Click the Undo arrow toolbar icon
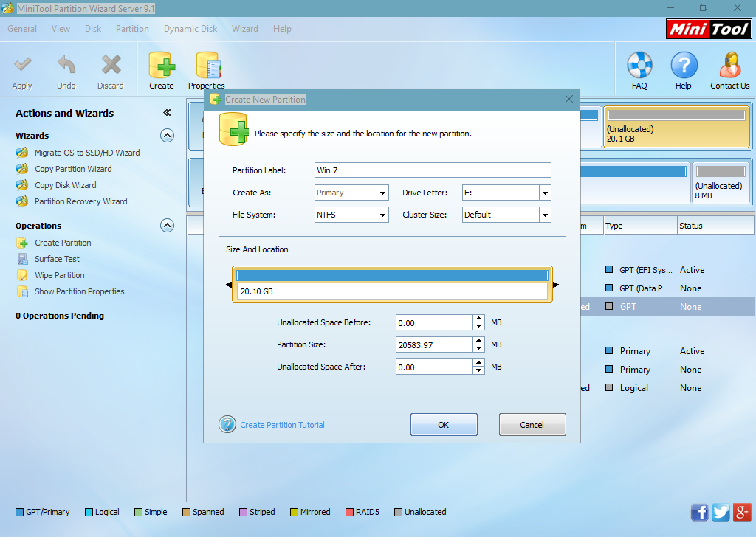This screenshot has width=756, height=537. coord(66,65)
